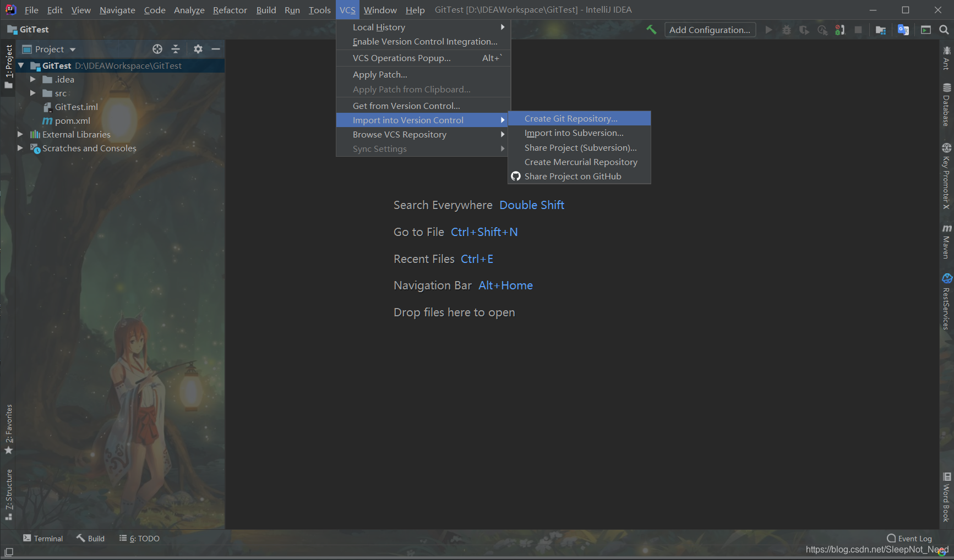Open the Build tool window

(x=90, y=538)
